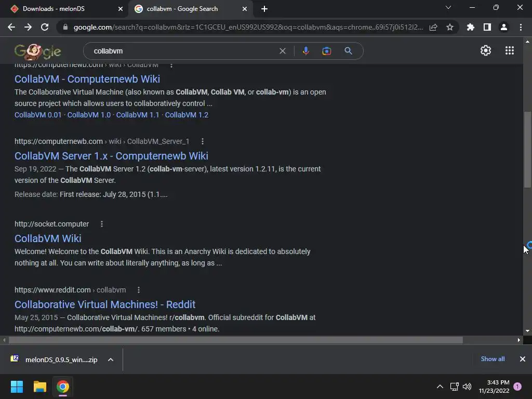This screenshot has height=399, width=532.
Task: Go back to the previous page
Action: [x=11, y=27]
